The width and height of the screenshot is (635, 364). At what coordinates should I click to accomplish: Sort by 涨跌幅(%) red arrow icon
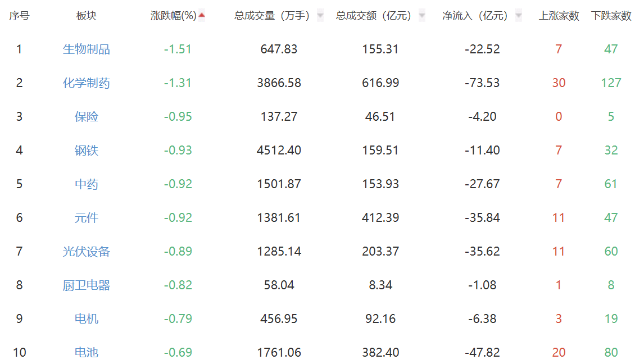tap(202, 15)
